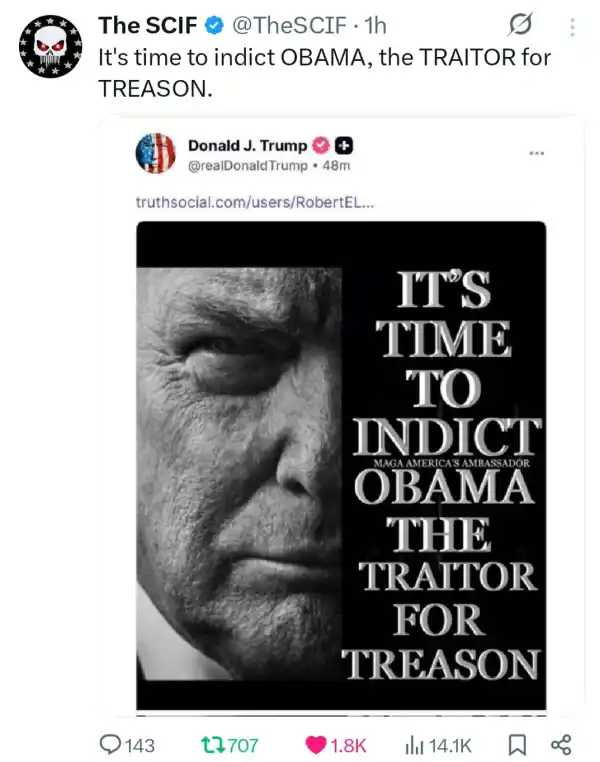Open the truthsocial.com/users link
Image resolution: width=600 pixels, height=762 pixels.
pyautogui.click(x=255, y=202)
